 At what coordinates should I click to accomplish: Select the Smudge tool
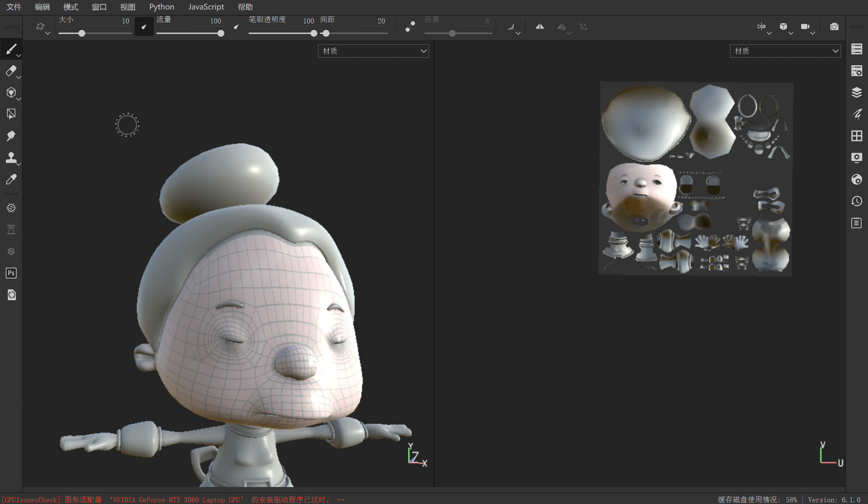(11, 136)
